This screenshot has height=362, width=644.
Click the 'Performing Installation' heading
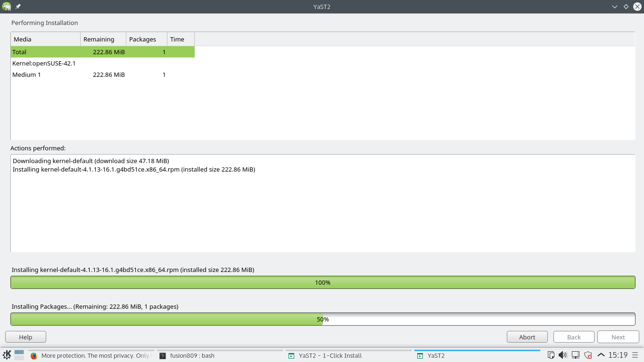click(x=45, y=23)
